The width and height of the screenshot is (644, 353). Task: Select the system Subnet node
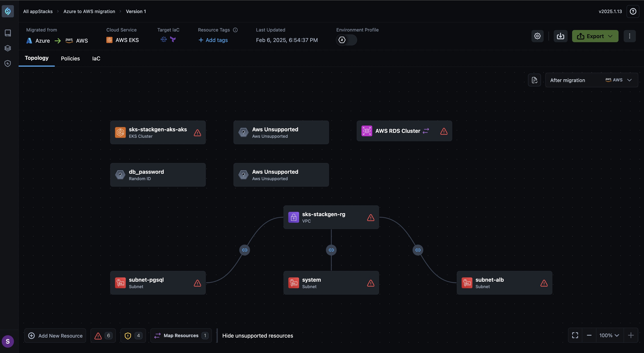pos(331,283)
